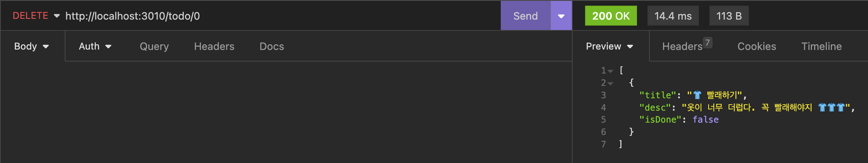This screenshot has width=868, height=163.
Task: Click the 113 B response size tag
Action: coord(729,16)
